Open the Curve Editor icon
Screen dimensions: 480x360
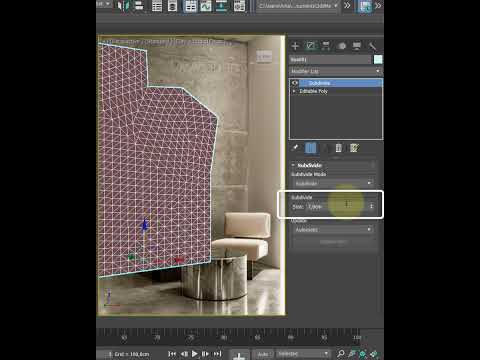[206, 6]
